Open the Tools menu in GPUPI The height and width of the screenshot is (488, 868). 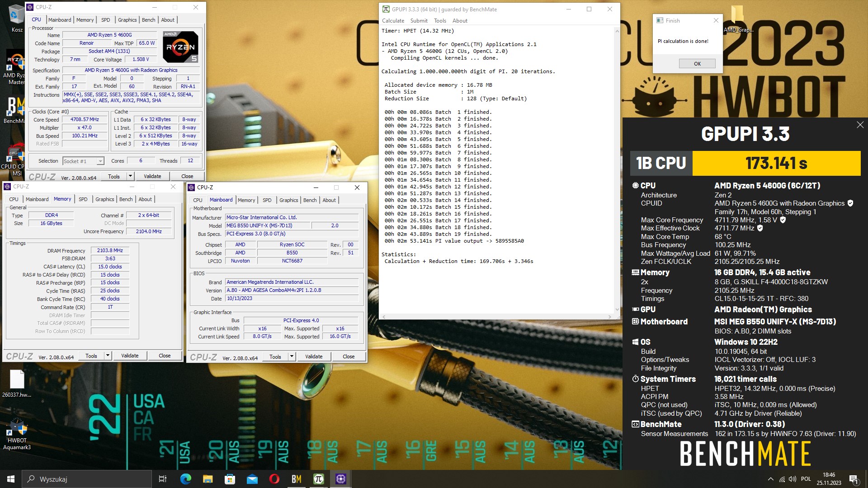pyautogui.click(x=440, y=21)
